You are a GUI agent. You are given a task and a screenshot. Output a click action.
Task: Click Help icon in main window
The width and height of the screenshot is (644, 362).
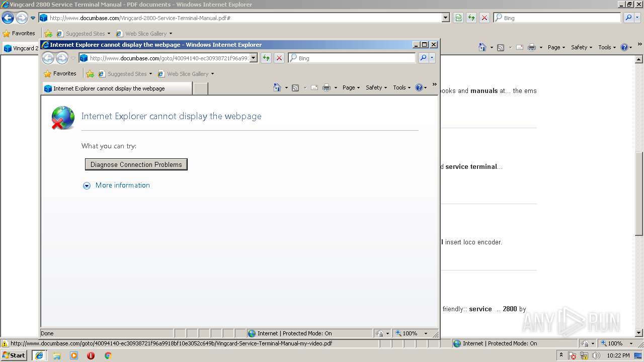[x=624, y=47]
